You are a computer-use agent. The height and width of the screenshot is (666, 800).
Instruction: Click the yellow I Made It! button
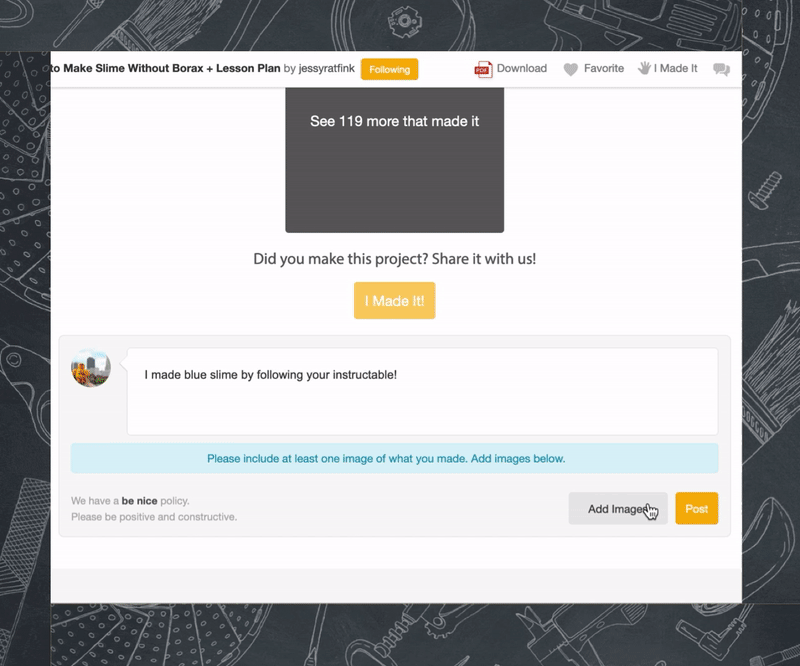click(394, 301)
